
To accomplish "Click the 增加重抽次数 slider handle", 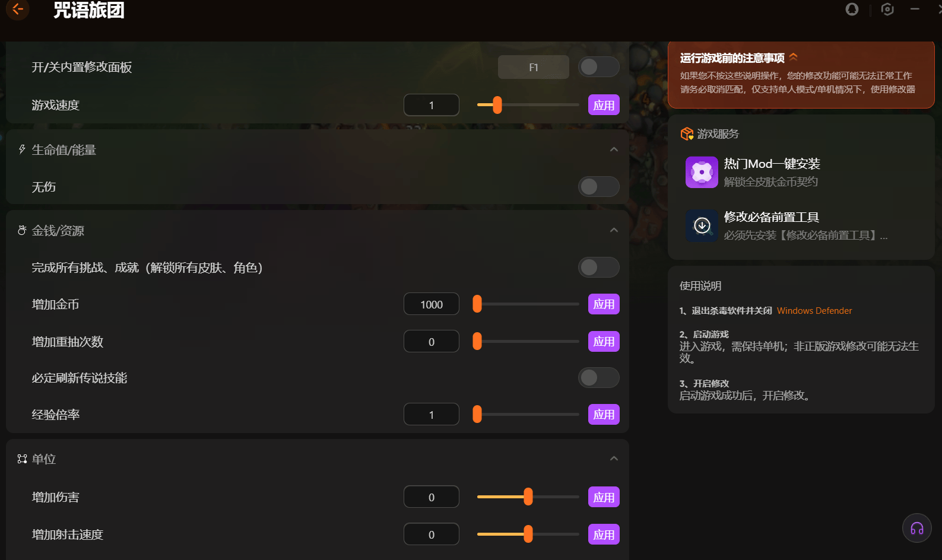I will tap(477, 342).
